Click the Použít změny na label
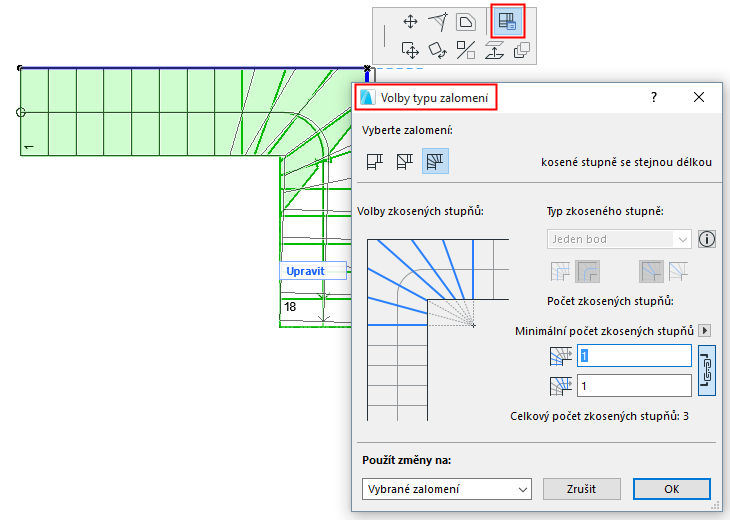The height and width of the screenshot is (520, 730). (x=406, y=460)
